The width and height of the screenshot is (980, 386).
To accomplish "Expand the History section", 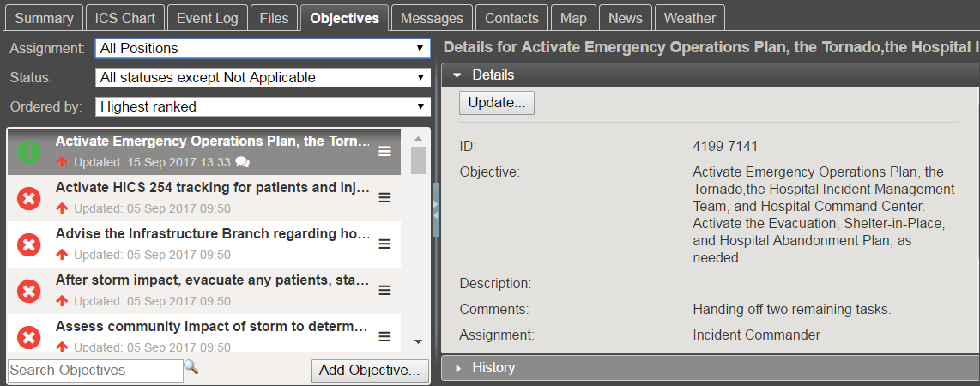I will (457, 368).
